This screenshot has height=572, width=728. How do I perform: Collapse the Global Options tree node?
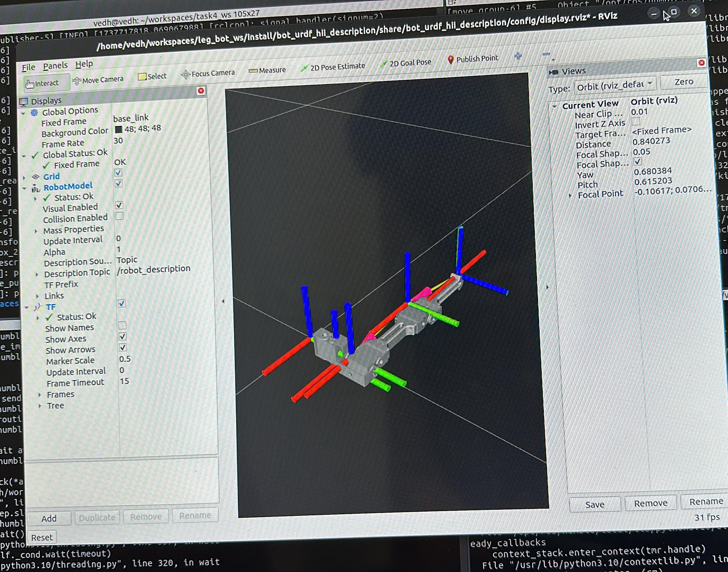(23, 114)
